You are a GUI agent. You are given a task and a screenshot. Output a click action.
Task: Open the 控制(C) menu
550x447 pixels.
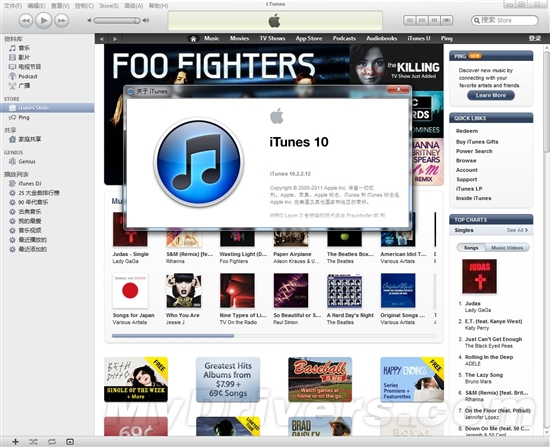[84, 6]
